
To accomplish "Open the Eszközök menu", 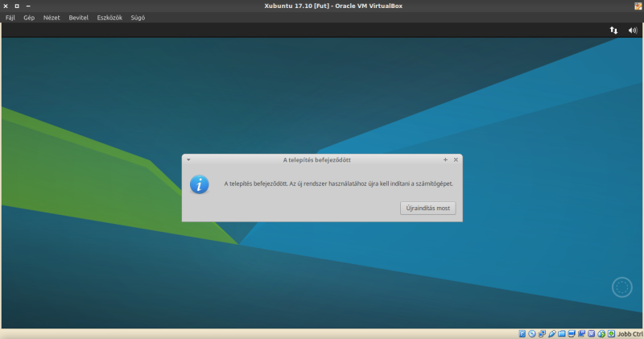I will (x=109, y=18).
